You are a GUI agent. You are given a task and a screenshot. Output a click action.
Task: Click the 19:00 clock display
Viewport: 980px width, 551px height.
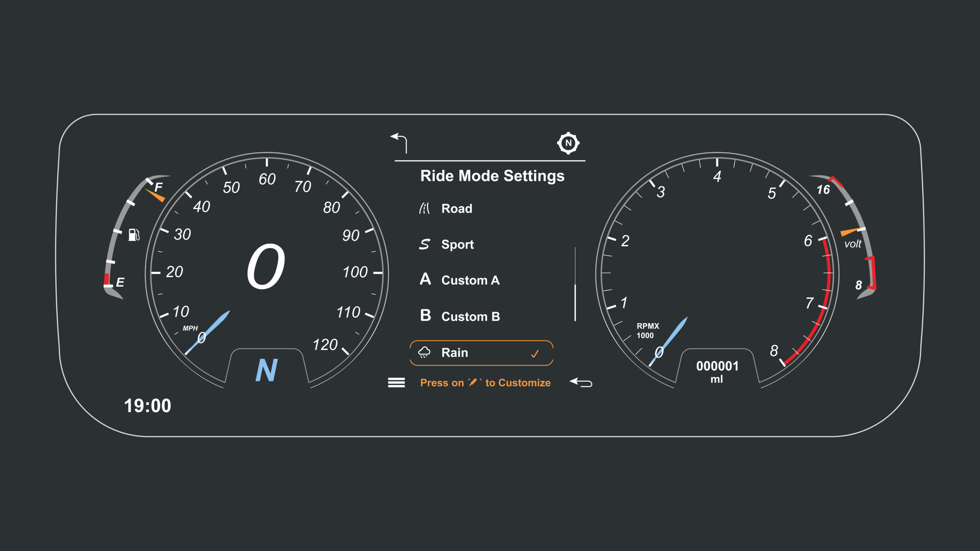(147, 406)
